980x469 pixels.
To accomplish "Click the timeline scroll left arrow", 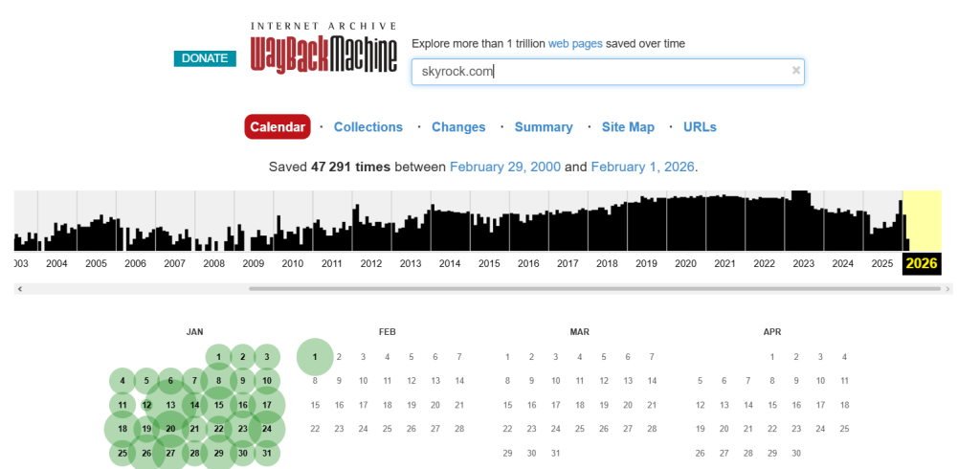I will click(20, 289).
